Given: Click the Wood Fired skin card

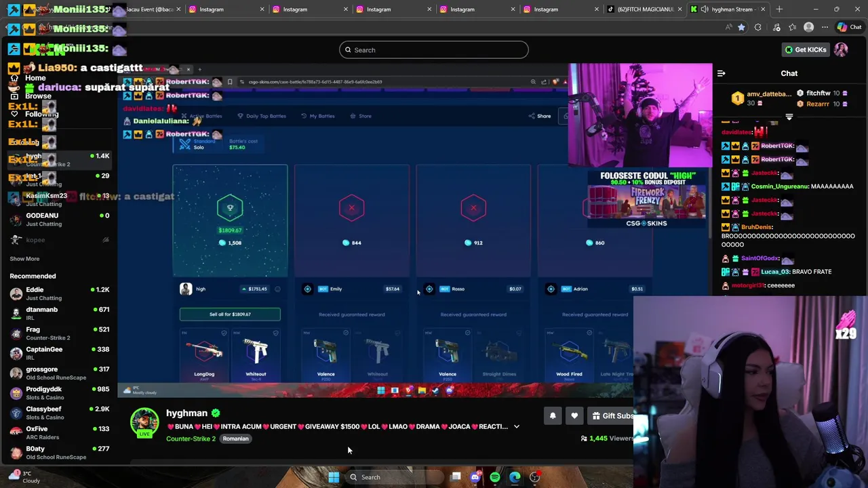Looking at the screenshot, I should click(x=569, y=354).
